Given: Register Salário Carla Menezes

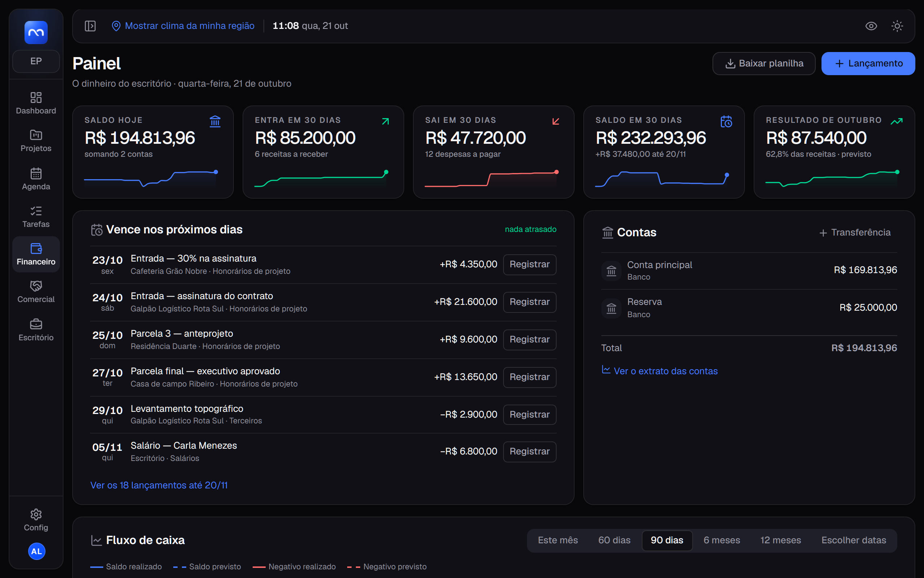Looking at the screenshot, I should (x=529, y=452).
